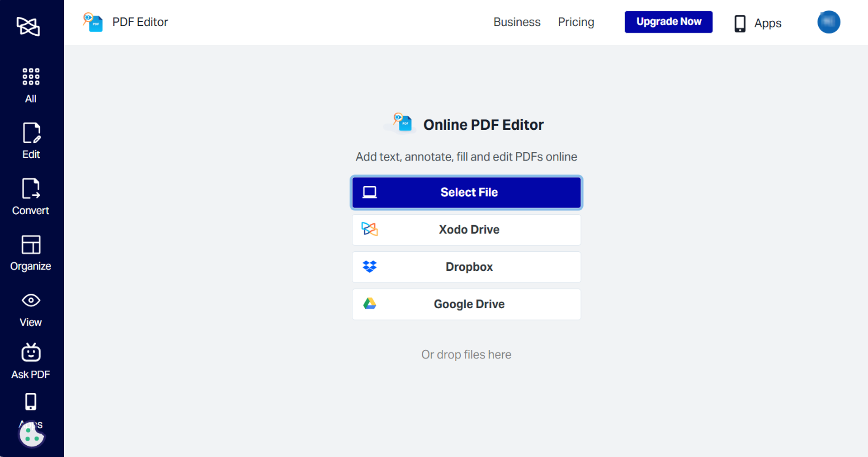Viewport: 868px width, 457px height.
Task: Click the PDF Editor title in header
Action: click(140, 22)
